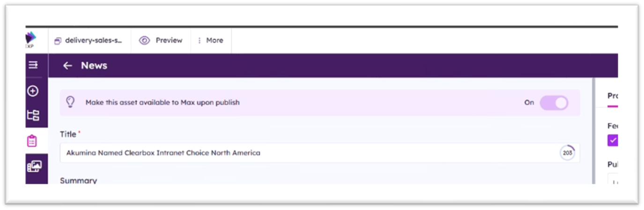Click the plus add-new sidebar icon
644x210 pixels.
(33, 91)
